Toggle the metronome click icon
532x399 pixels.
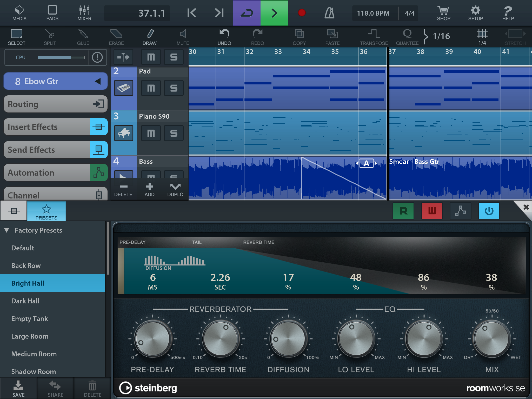[329, 13]
